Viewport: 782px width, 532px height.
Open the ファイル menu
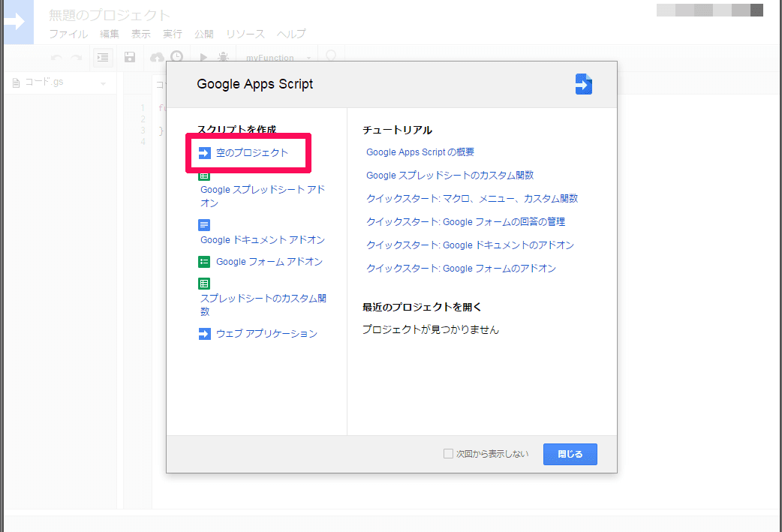[x=68, y=34]
